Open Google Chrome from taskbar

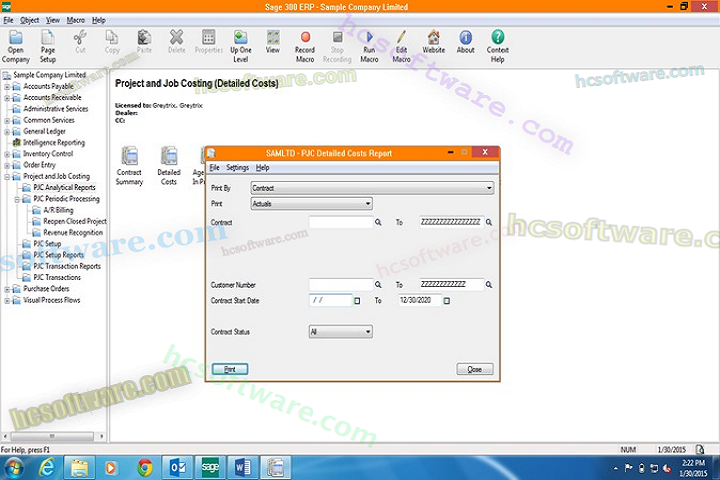pyautogui.click(x=145, y=468)
